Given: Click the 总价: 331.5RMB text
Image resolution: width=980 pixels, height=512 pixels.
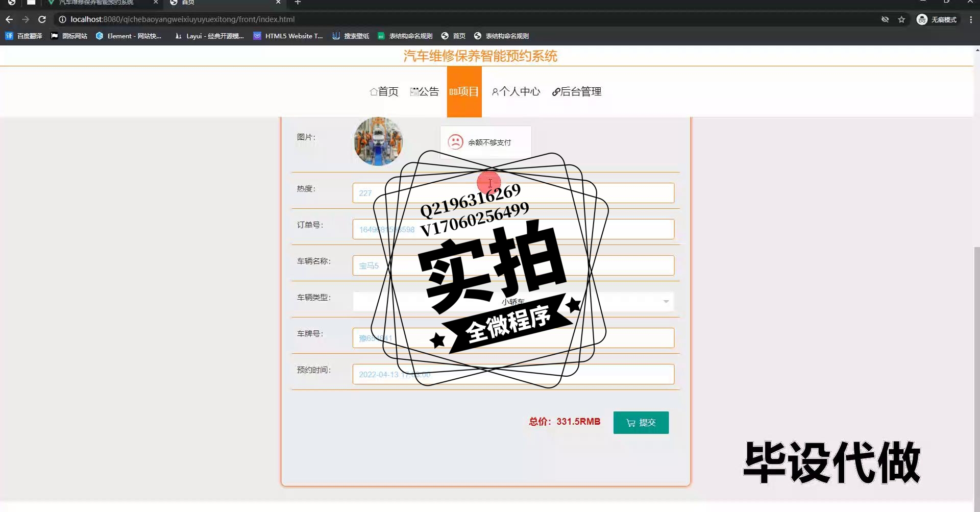Looking at the screenshot, I should coord(565,422).
